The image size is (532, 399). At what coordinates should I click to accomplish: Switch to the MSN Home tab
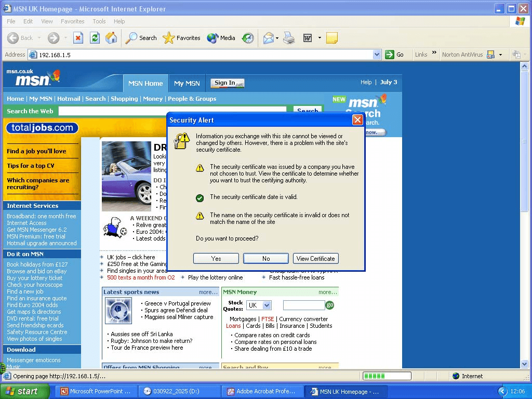tap(145, 84)
